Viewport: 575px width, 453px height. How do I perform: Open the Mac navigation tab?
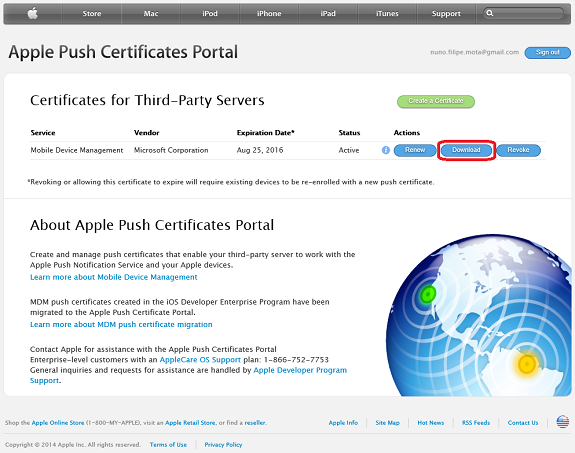coord(151,14)
